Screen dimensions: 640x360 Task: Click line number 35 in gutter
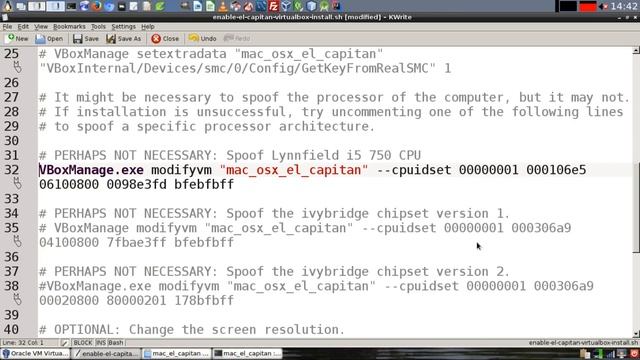[x=11, y=228]
